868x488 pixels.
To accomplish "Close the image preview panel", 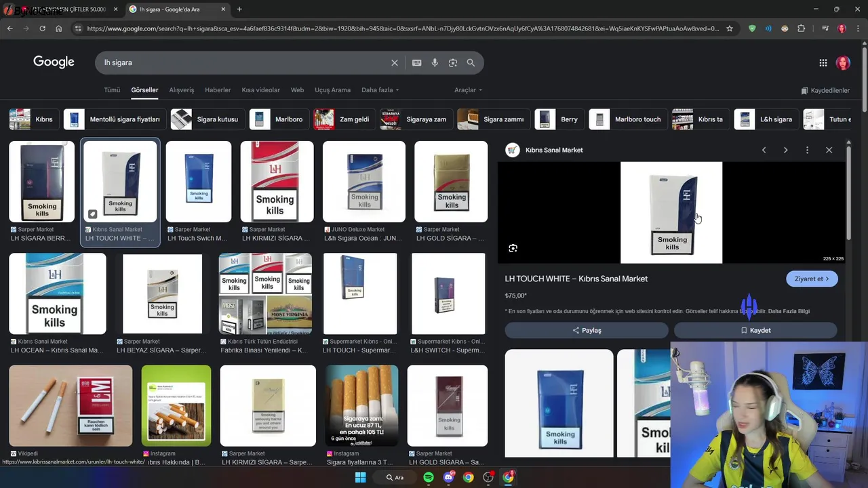I will click(x=829, y=150).
